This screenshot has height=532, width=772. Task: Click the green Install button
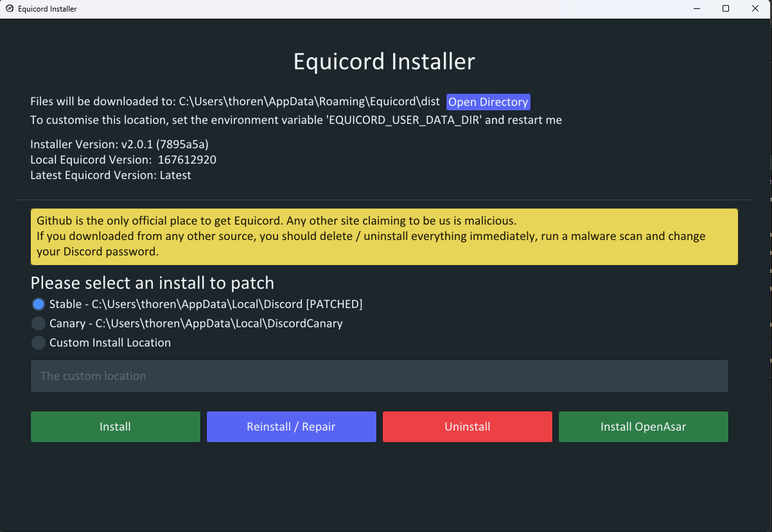(116, 427)
